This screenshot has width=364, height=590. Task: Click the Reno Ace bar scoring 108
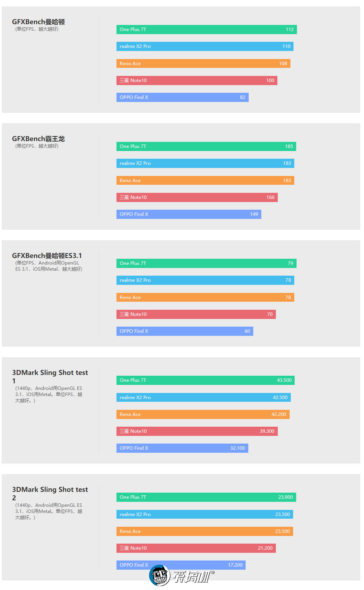[203, 64]
